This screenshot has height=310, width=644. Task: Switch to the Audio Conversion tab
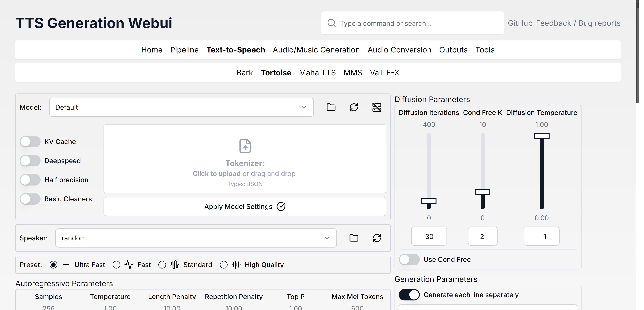(x=399, y=50)
